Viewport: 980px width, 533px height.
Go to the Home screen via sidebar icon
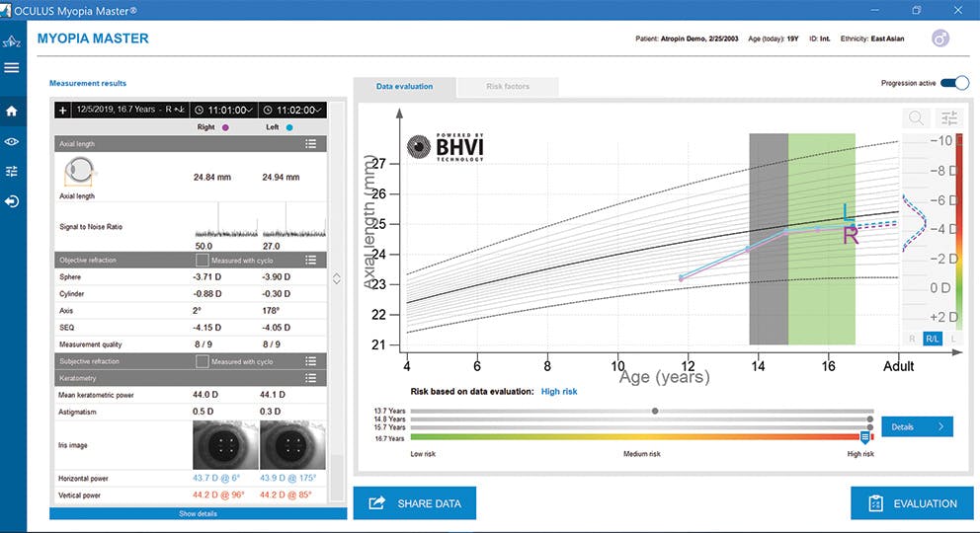point(12,112)
